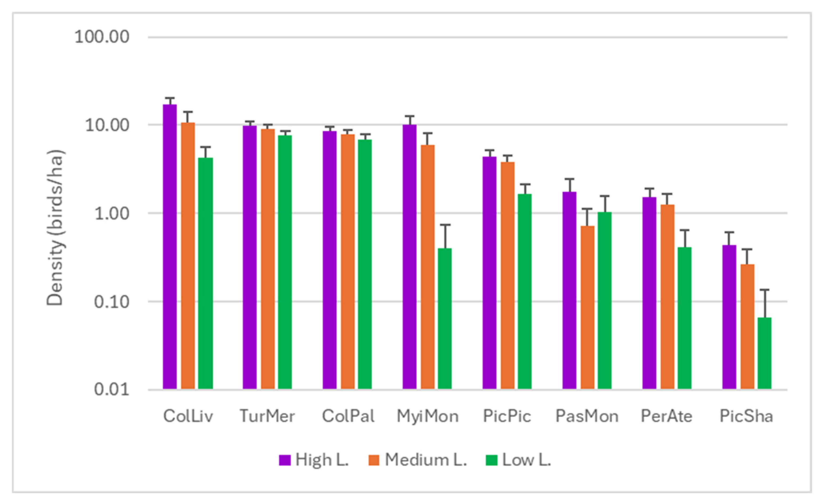Screen dimensions: 821x504
Task: Select the PasMon category label
Action: [587, 416]
